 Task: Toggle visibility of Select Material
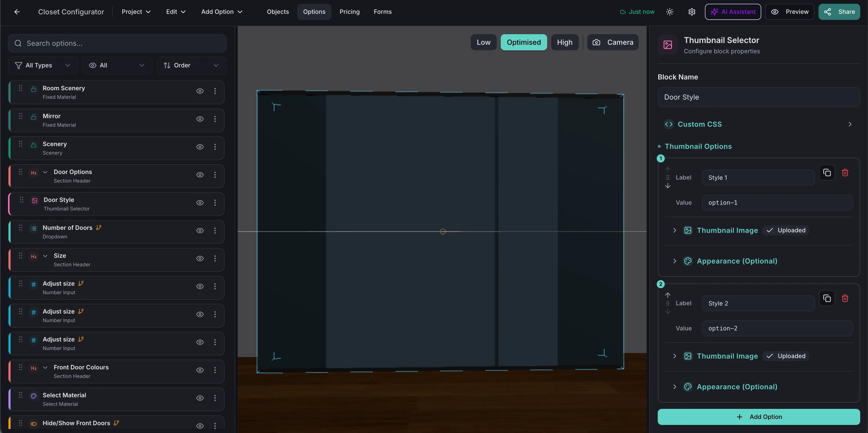click(200, 398)
